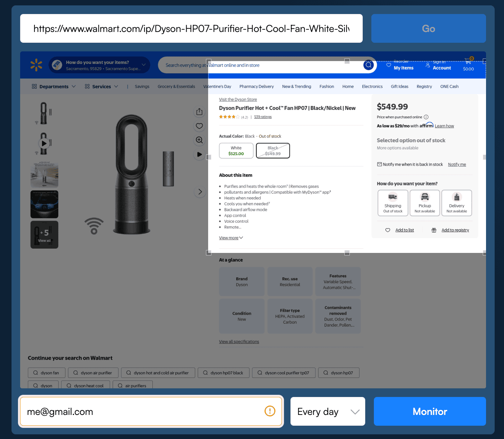The width and height of the screenshot is (504, 439).
Task: Click View all specifications link
Action: pyautogui.click(x=239, y=342)
